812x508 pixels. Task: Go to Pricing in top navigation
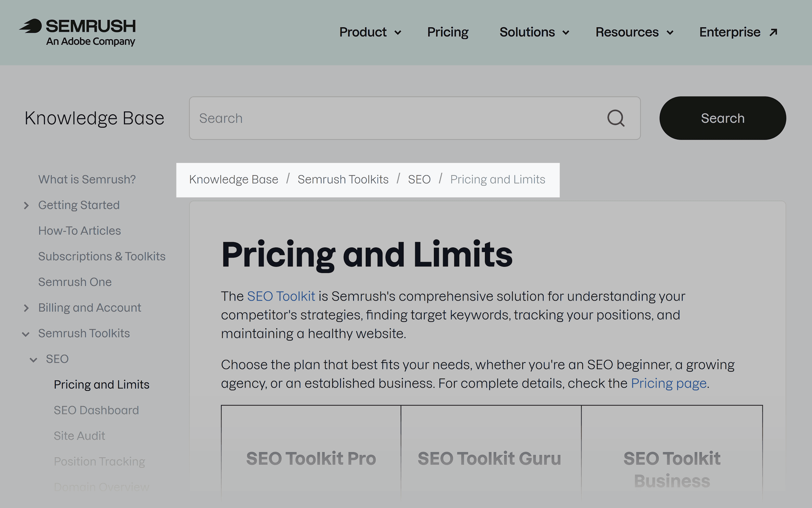point(448,32)
